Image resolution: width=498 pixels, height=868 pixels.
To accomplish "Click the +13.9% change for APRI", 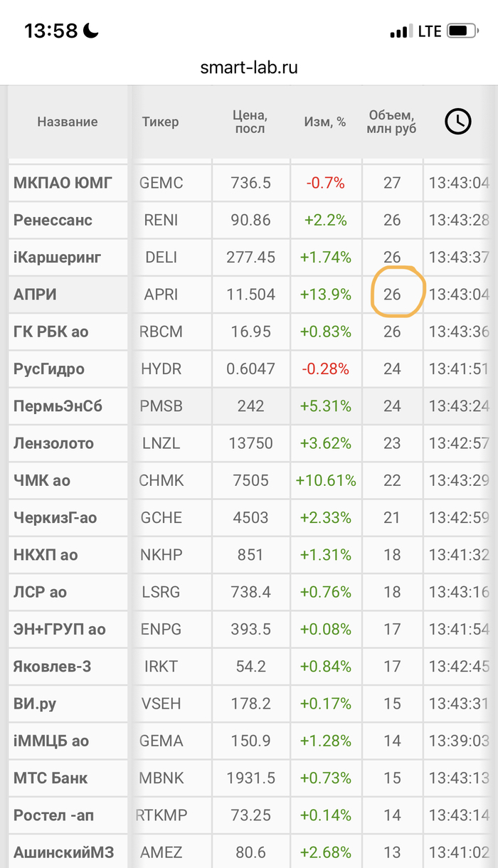I will click(326, 295).
